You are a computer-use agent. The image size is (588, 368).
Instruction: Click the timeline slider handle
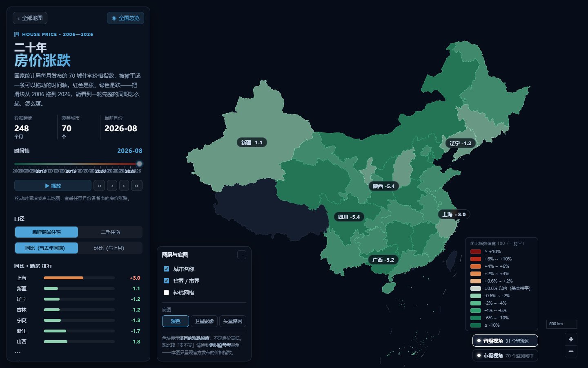click(139, 164)
